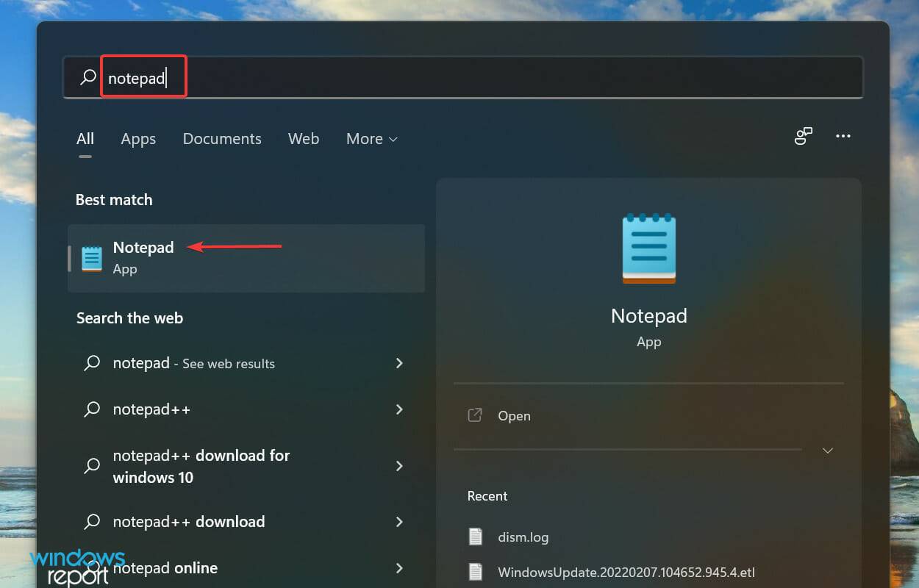Open notepad - See web results
The height and width of the screenshot is (588, 919).
pyautogui.click(x=194, y=363)
